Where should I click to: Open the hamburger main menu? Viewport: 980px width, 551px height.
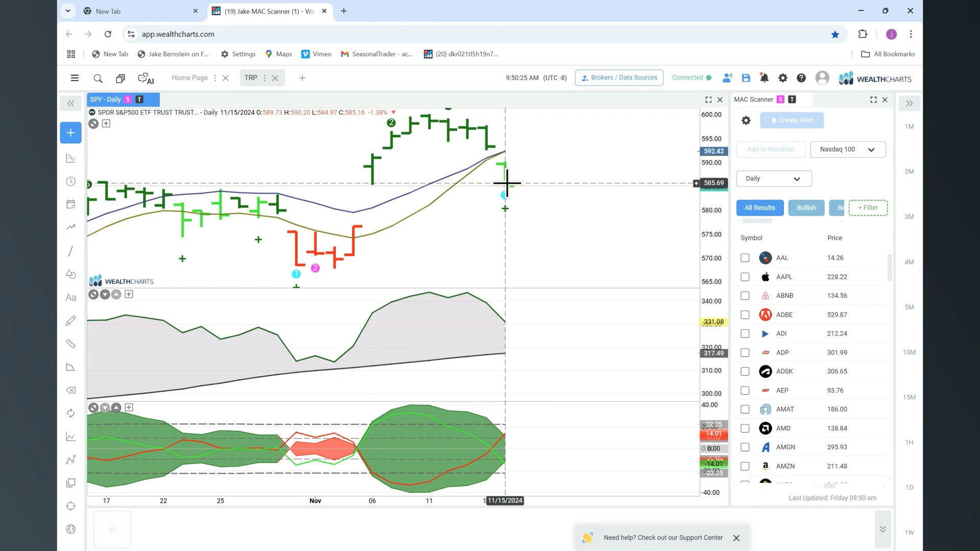pos(75,78)
